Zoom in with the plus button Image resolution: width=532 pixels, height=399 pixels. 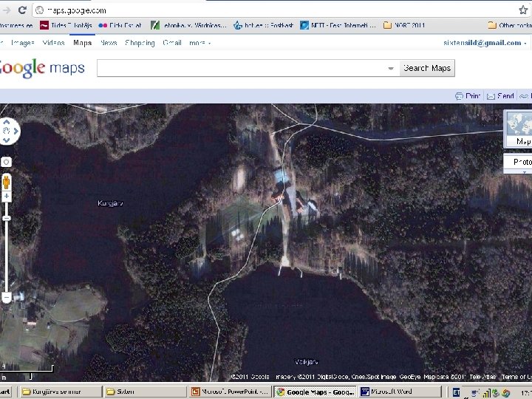[x=7, y=196]
